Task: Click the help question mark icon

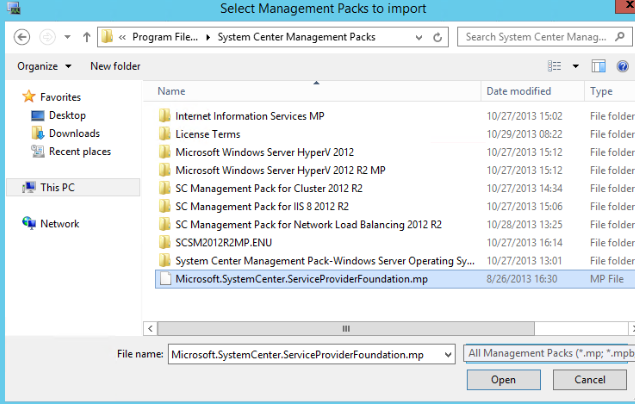Action: tap(624, 66)
